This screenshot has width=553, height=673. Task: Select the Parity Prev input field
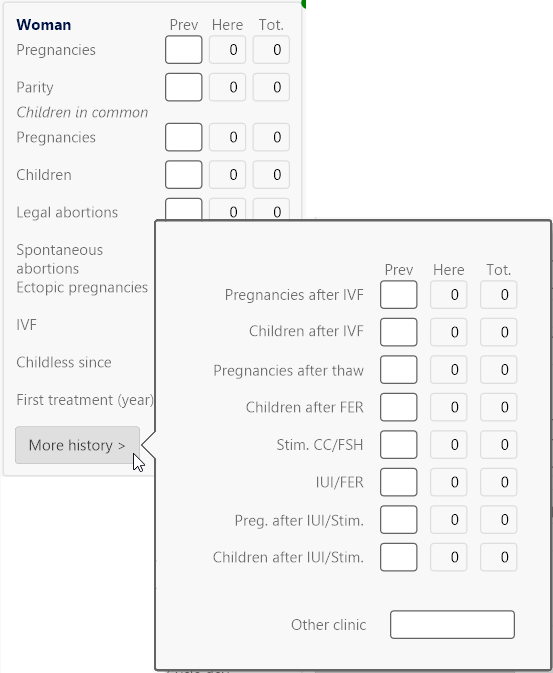[x=184, y=87]
